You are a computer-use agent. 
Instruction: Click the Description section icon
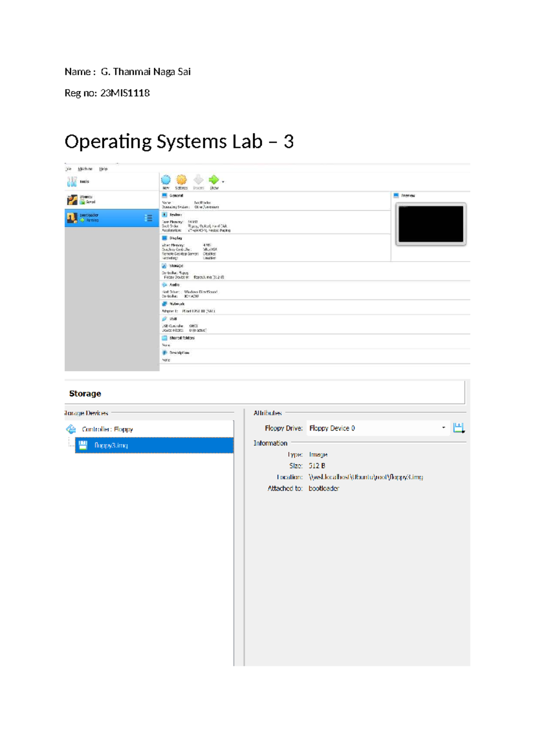tap(165, 353)
